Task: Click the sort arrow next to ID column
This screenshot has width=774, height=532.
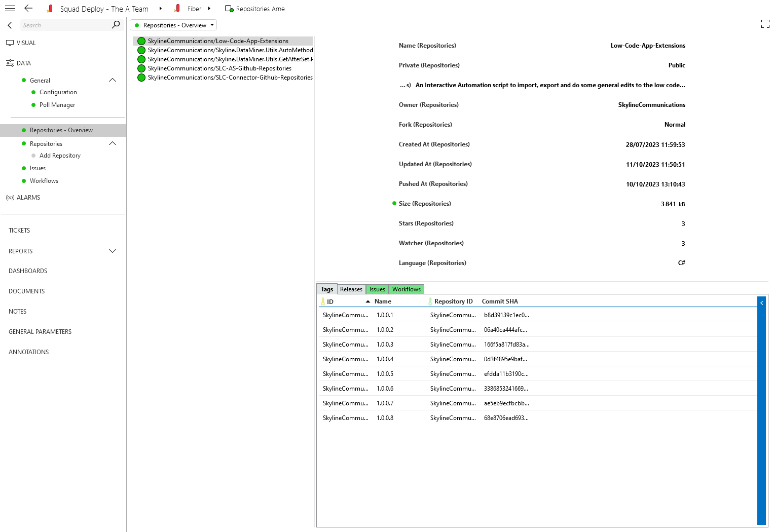Action: pos(368,301)
